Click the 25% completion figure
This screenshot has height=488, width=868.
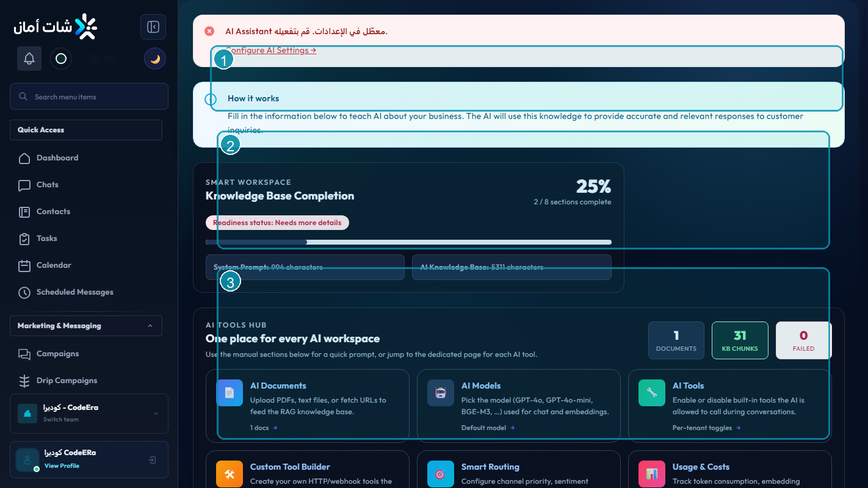click(593, 186)
